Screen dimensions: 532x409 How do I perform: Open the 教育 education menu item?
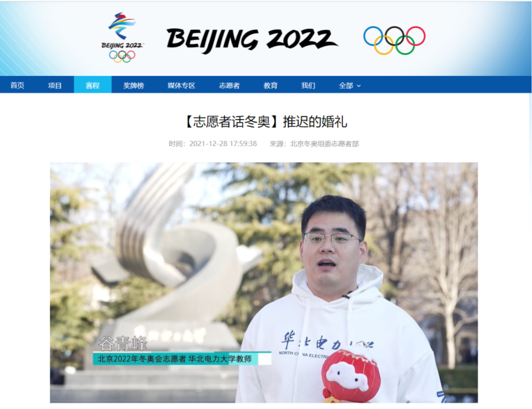tap(271, 86)
